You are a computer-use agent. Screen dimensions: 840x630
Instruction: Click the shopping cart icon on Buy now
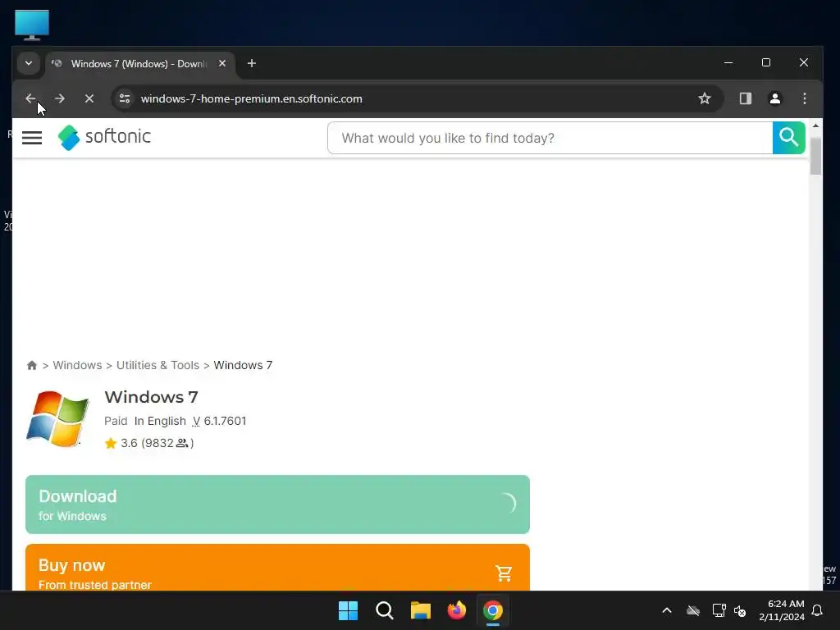tap(504, 573)
